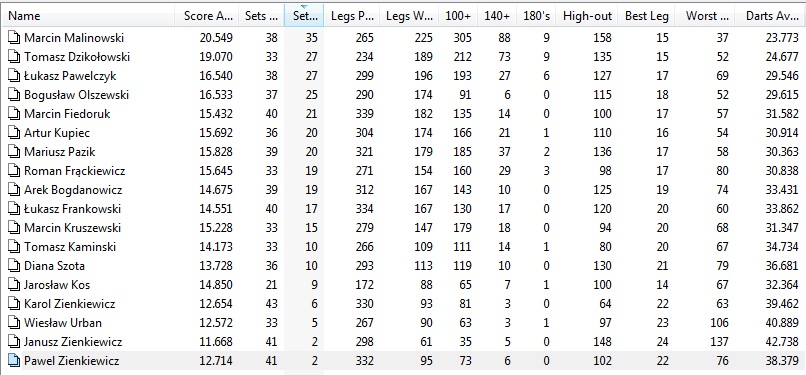Sort by the Best Leg column header
Image resolution: width=806 pixels, height=375 pixels.
coord(647,16)
